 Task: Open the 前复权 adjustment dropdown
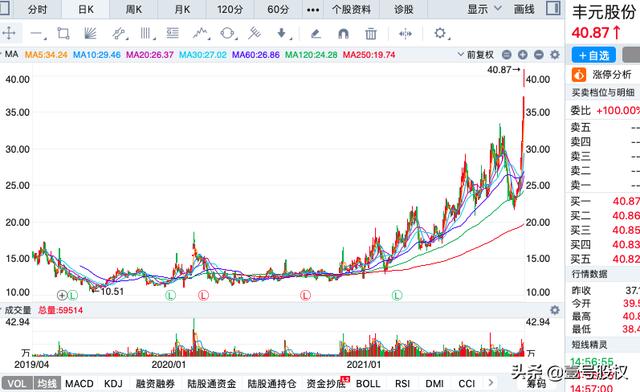click(x=476, y=54)
